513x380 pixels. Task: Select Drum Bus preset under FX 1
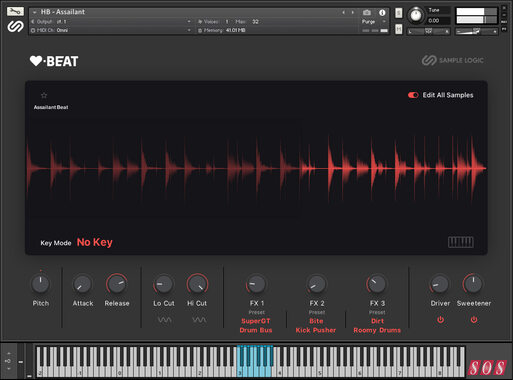256,330
